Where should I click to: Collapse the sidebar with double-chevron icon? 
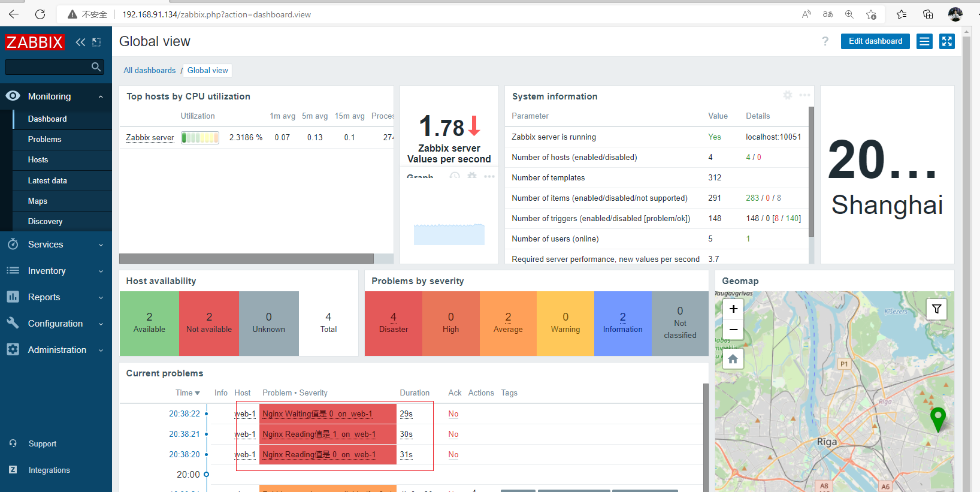pos(80,42)
